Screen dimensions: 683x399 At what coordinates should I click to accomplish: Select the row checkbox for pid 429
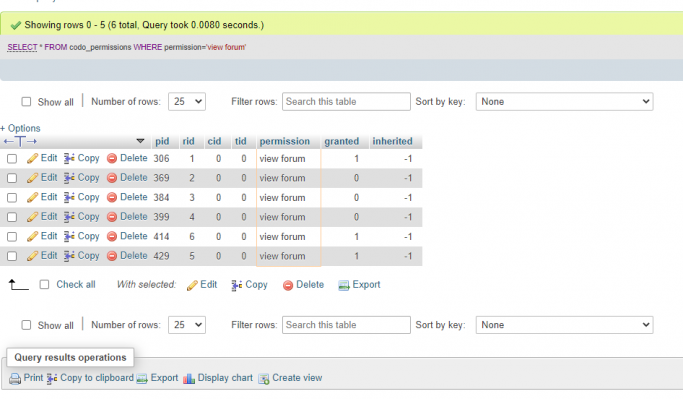[x=12, y=256]
